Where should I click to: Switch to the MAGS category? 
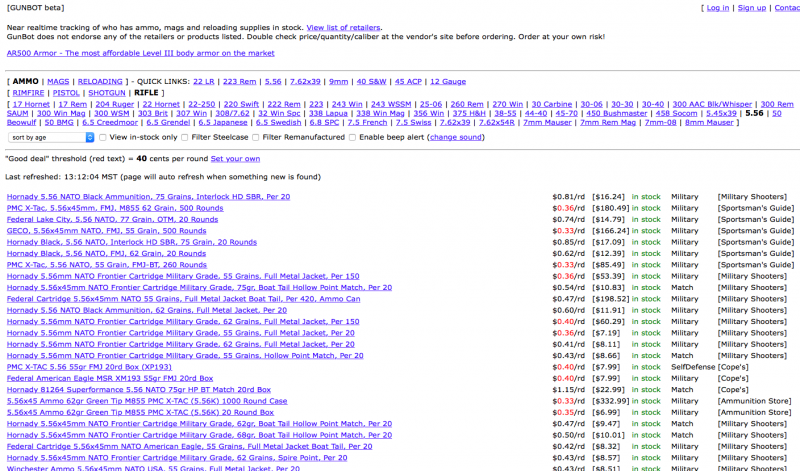(58, 80)
